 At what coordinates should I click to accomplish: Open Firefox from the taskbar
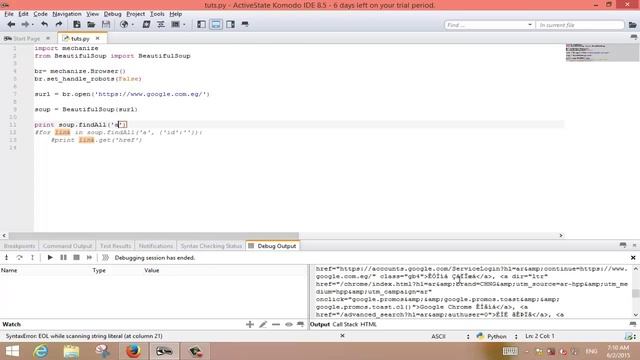point(133,351)
